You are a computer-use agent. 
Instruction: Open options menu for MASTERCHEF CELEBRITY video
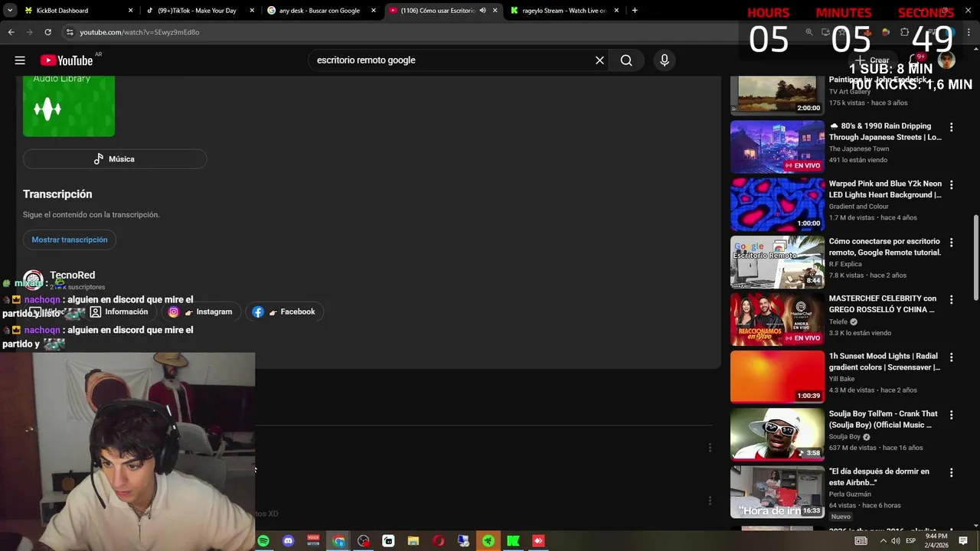pos(952,300)
